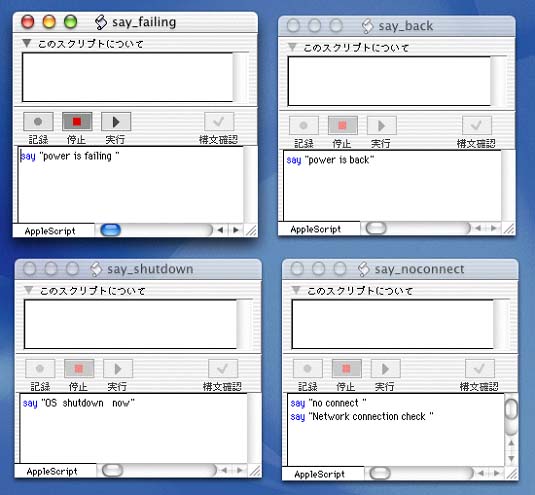Click Stop (停止) in say_noconnect window
This screenshot has height=495, width=535.
coord(346,368)
